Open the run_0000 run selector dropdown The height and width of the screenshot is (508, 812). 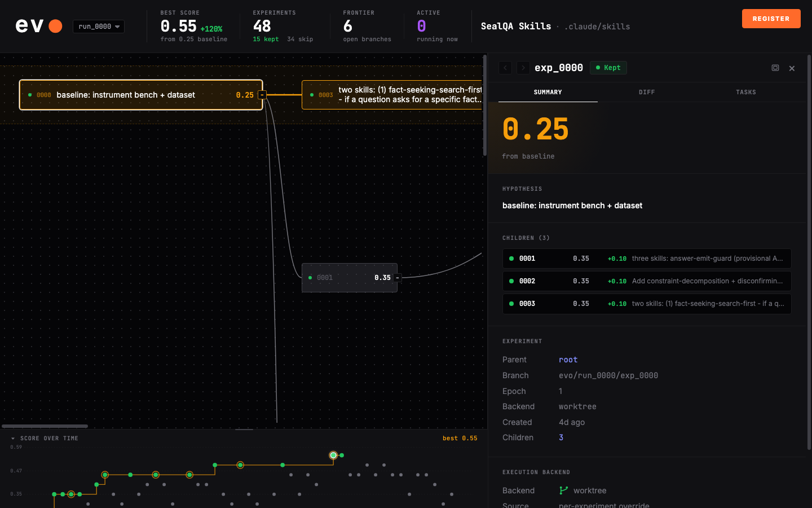[x=99, y=27]
